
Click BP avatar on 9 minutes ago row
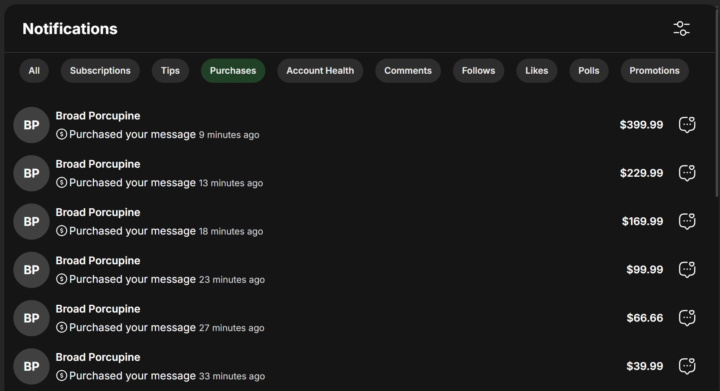(x=31, y=125)
